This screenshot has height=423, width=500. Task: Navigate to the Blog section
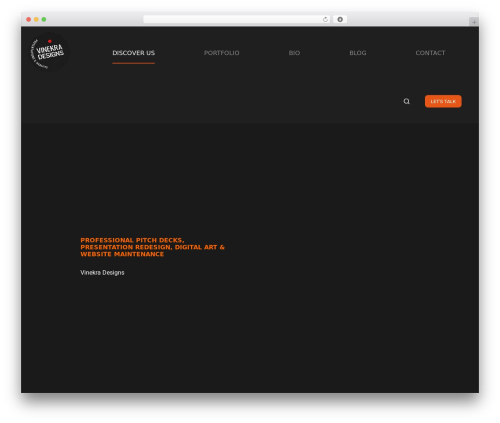pyautogui.click(x=358, y=53)
